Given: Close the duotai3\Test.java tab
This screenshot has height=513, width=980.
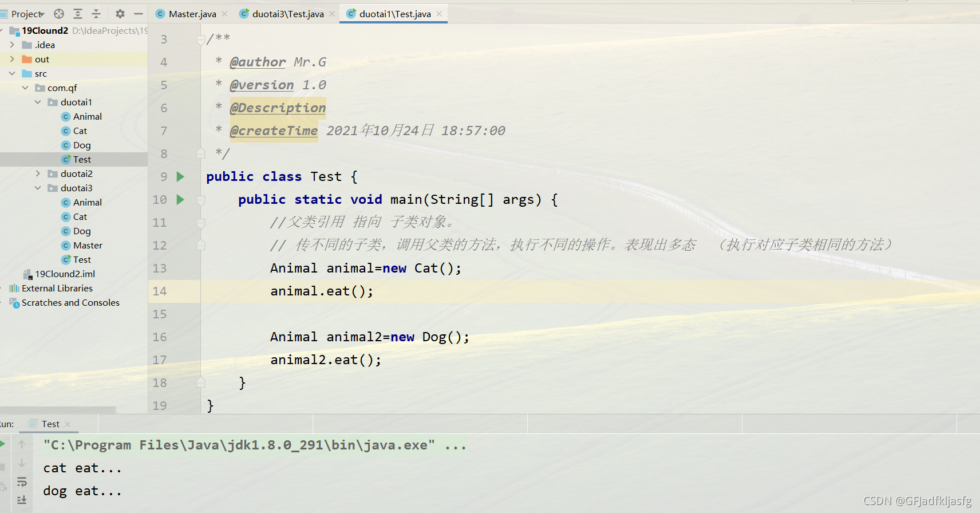Looking at the screenshot, I should click(332, 14).
